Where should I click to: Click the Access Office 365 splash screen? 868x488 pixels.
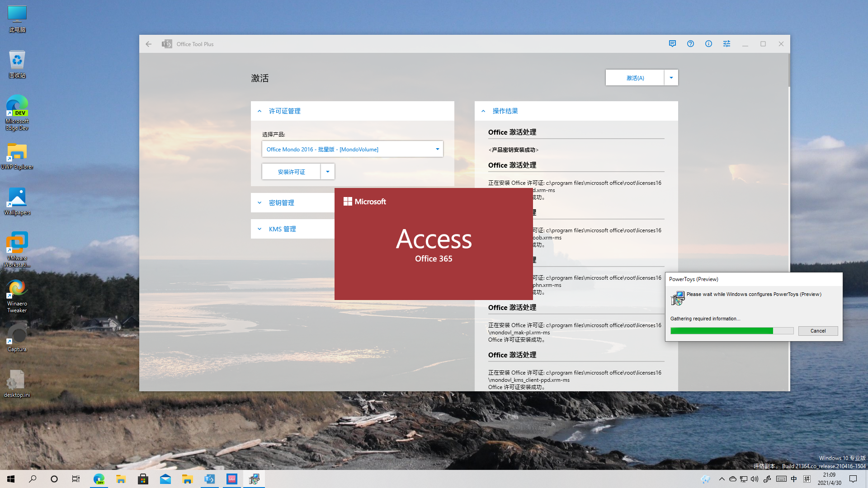pos(434,244)
